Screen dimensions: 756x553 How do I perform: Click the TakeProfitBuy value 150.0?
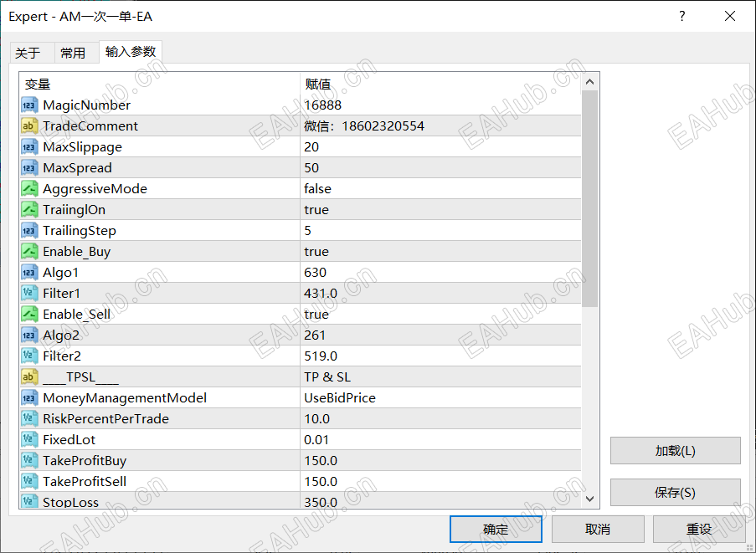pos(320,460)
